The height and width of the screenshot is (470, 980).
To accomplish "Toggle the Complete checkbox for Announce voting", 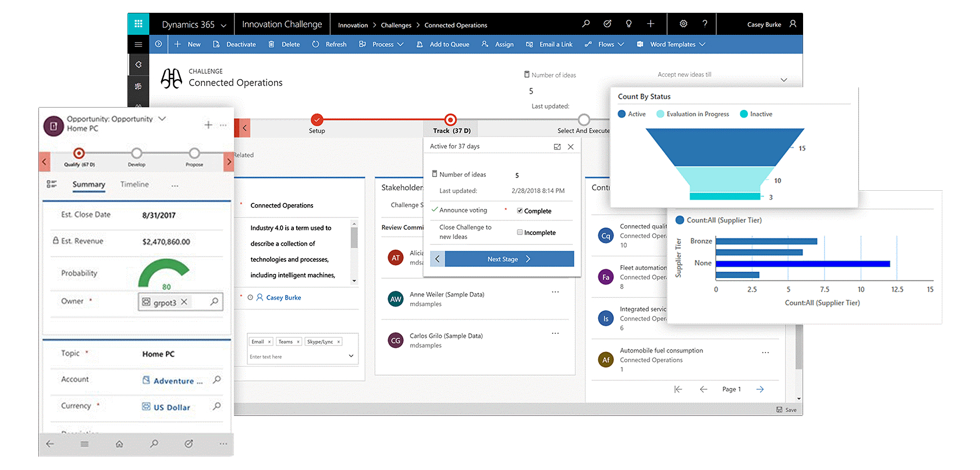I will point(520,211).
